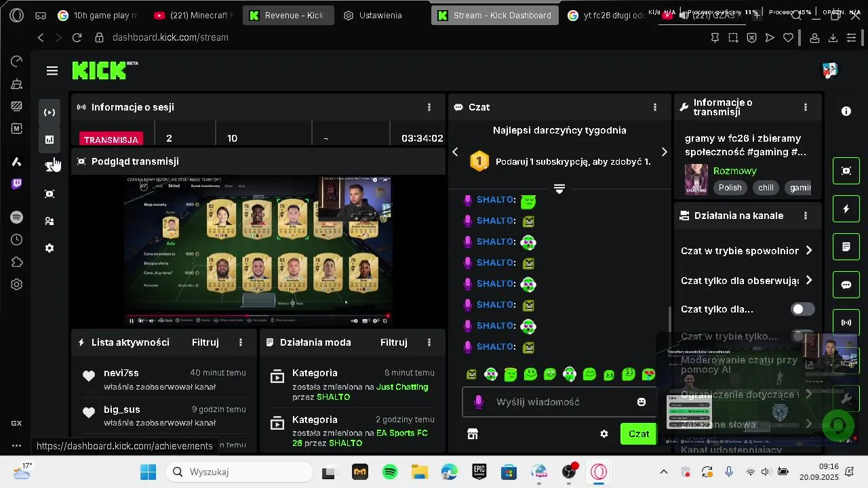Open options menu of Działania na kanale panel

[806, 216]
